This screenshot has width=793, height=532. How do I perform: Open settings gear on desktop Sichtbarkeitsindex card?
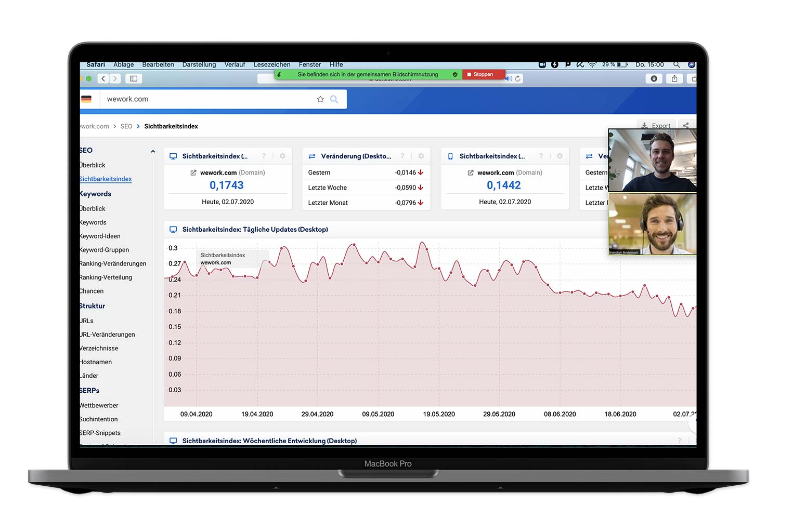pos(282,156)
